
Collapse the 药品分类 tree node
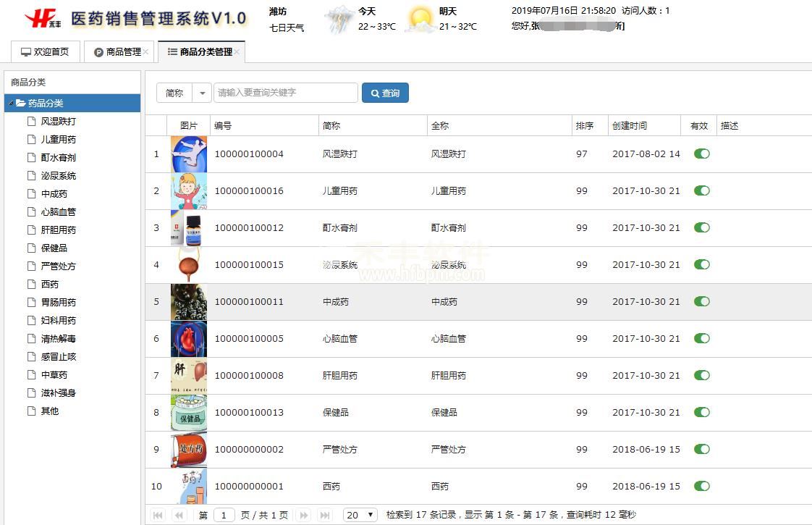point(10,104)
